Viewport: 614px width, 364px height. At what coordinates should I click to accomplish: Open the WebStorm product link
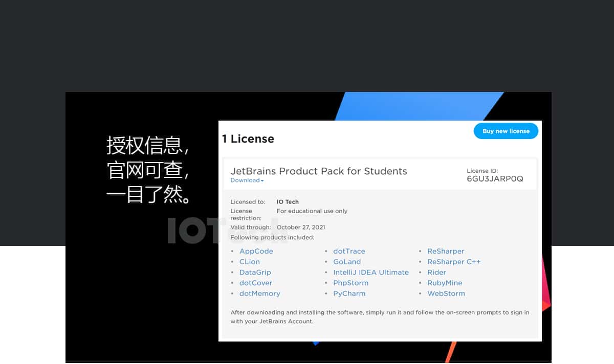pyautogui.click(x=446, y=293)
